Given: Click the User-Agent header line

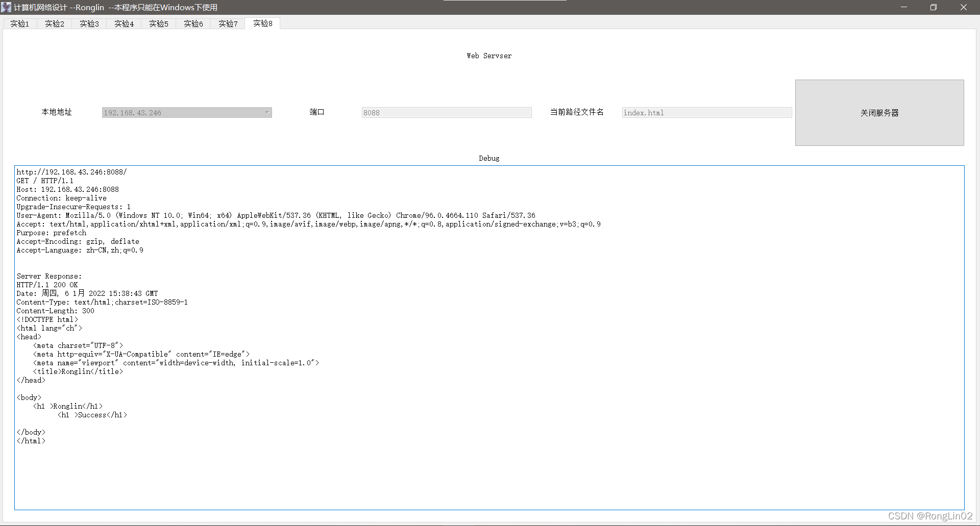Looking at the screenshot, I should 276,215.
